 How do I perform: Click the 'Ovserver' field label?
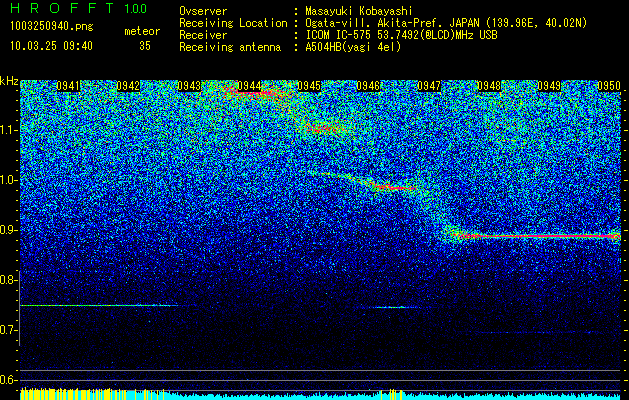pyautogui.click(x=203, y=11)
